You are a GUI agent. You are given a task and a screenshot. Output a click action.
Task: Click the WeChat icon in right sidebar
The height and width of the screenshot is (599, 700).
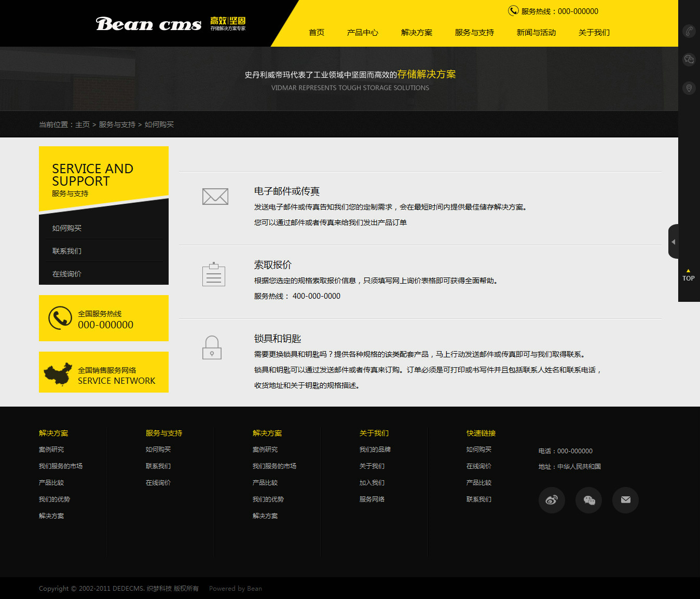[x=689, y=60]
